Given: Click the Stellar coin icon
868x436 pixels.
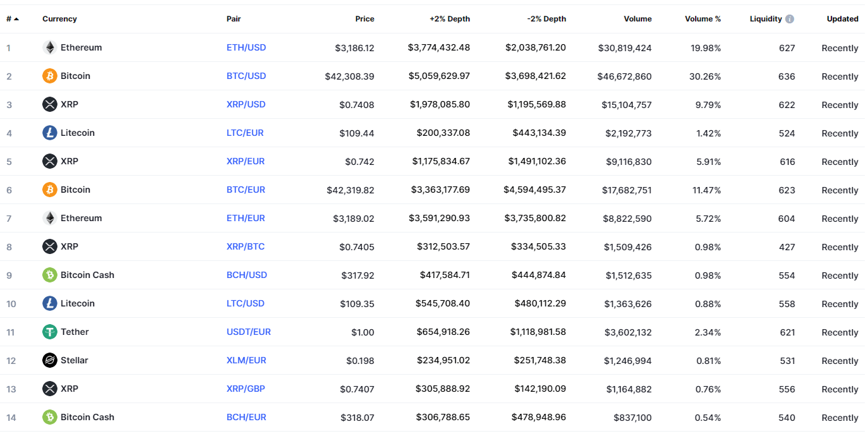Looking at the screenshot, I should click(x=49, y=360).
